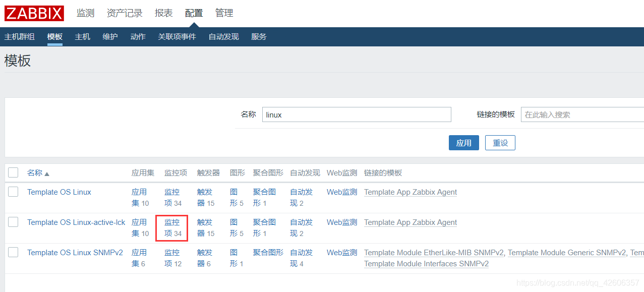Open Template OS Linux template

pyautogui.click(x=59, y=192)
